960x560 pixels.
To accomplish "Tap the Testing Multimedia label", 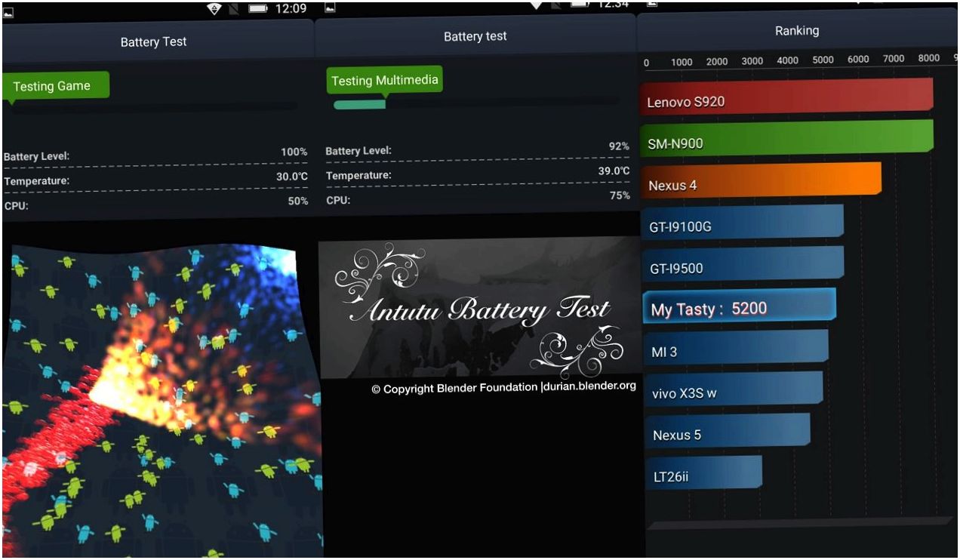I will pyautogui.click(x=385, y=81).
